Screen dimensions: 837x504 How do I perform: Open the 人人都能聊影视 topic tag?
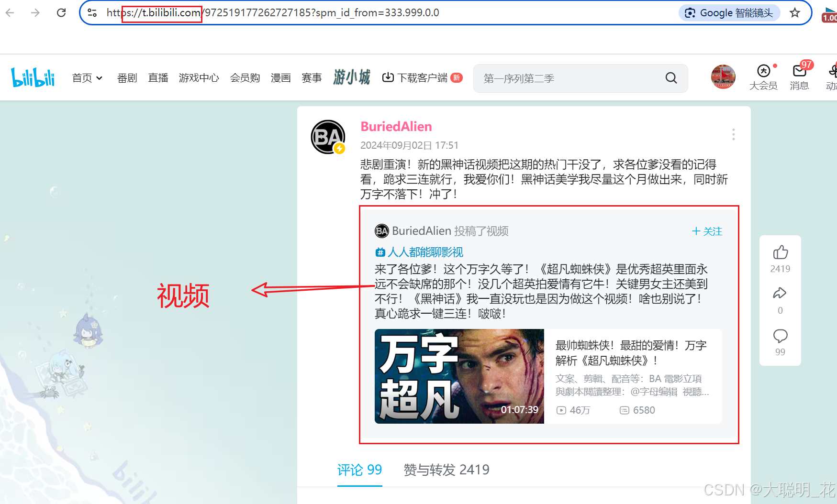point(419,252)
